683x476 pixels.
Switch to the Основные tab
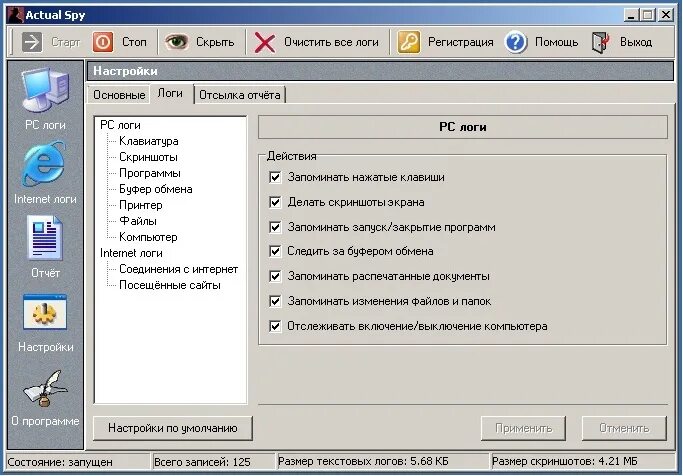[119, 95]
